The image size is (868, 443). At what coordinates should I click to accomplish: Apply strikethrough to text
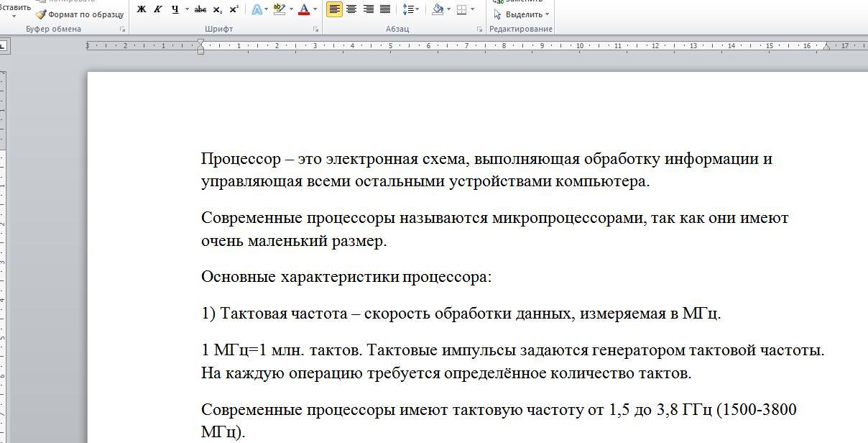200,9
